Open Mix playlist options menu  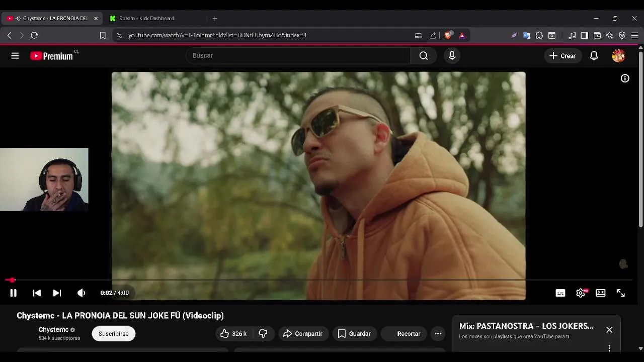[609, 348]
